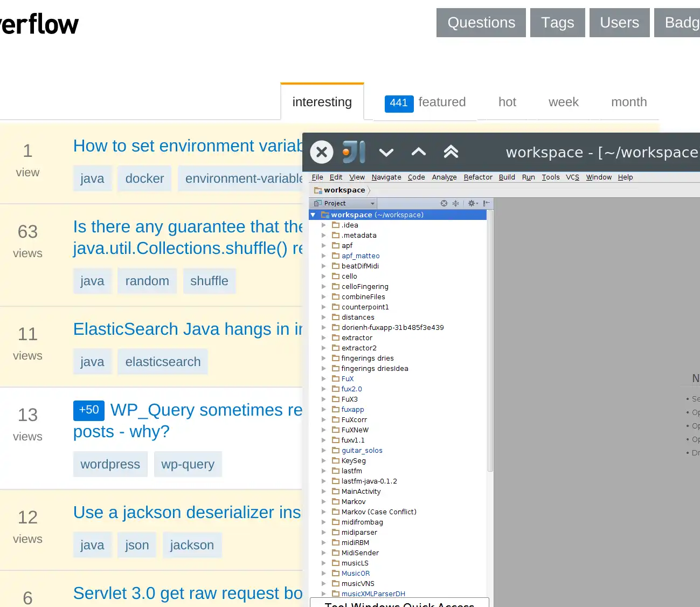Select the .metadata folder
This screenshot has width=700, height=607.
point(359,235)
